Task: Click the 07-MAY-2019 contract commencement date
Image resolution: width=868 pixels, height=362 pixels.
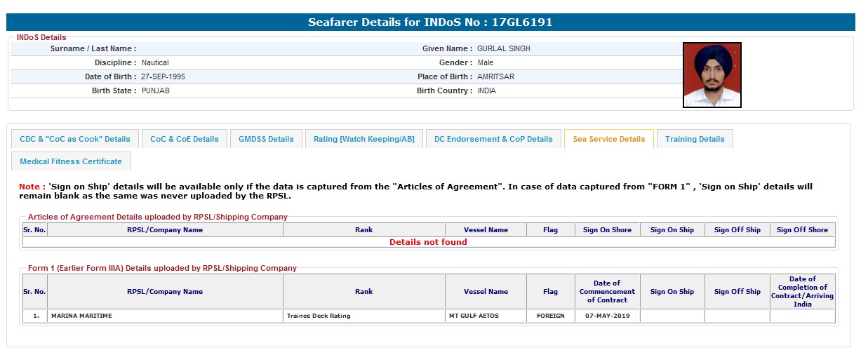Action: point(607,316)
